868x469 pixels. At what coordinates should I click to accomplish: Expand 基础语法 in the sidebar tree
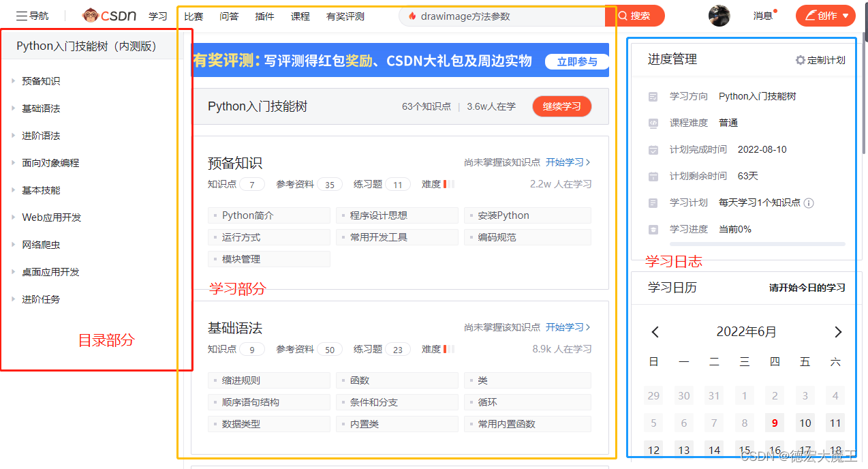[13, 108]
